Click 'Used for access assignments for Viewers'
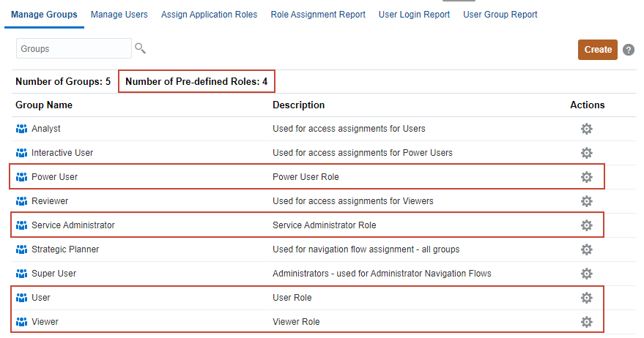Screen dimensions: 644x338 click(353, 201)
